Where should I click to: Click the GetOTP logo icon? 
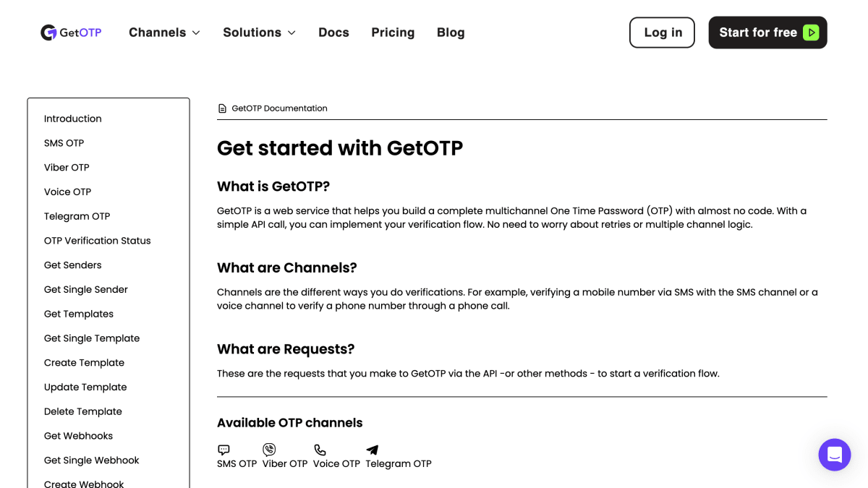coord(48,33)
